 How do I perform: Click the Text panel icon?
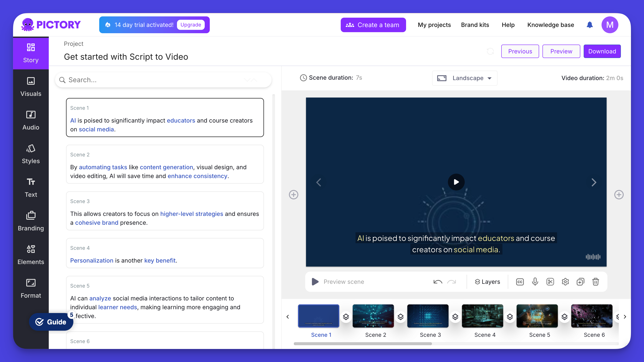tap(30, 186)
